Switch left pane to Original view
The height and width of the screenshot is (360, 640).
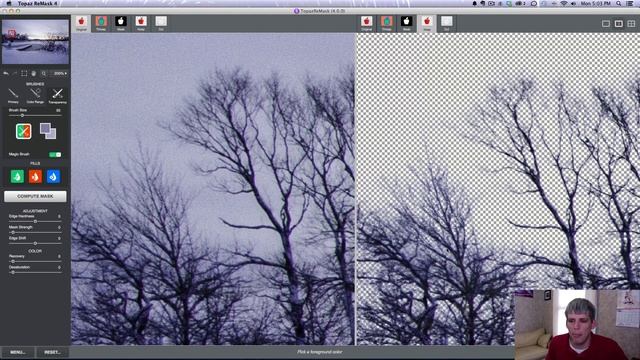81,23
